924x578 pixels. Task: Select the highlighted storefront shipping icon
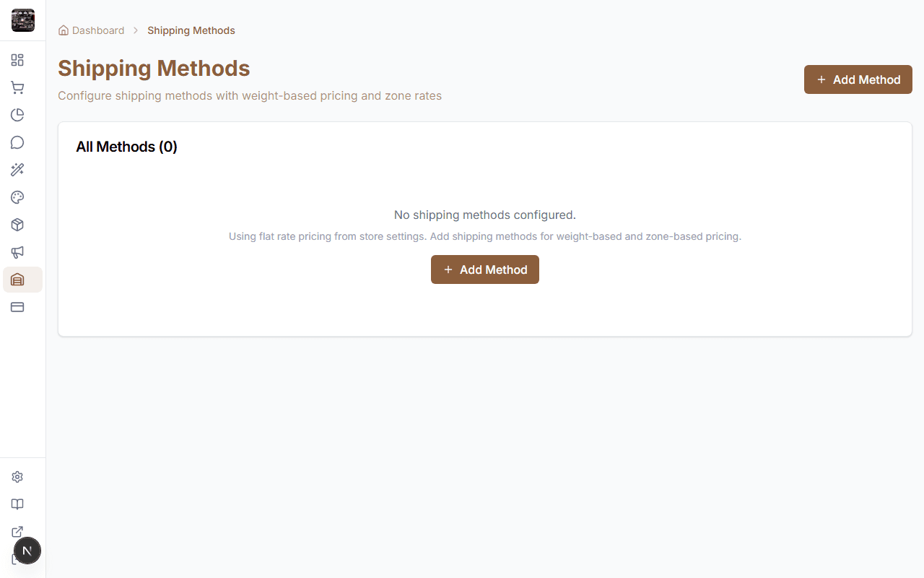tap(17, 280)
